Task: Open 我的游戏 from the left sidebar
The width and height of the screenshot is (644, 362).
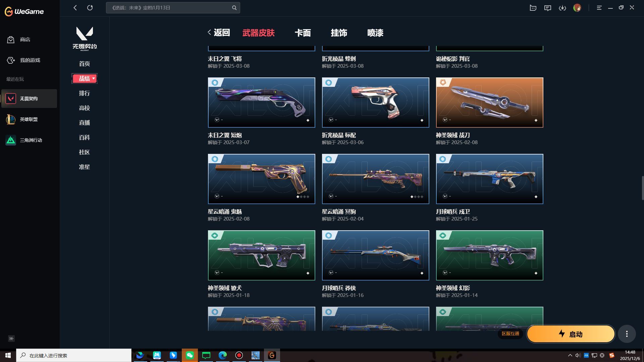Action: (x=30, y=60)
